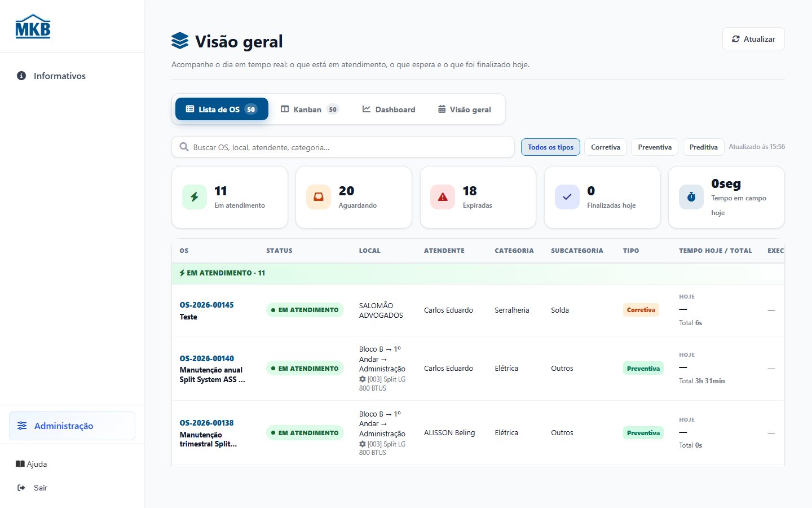Screen dimensions: 812x508
Task: Switch to the Visão geral tab
Action: 465,109
